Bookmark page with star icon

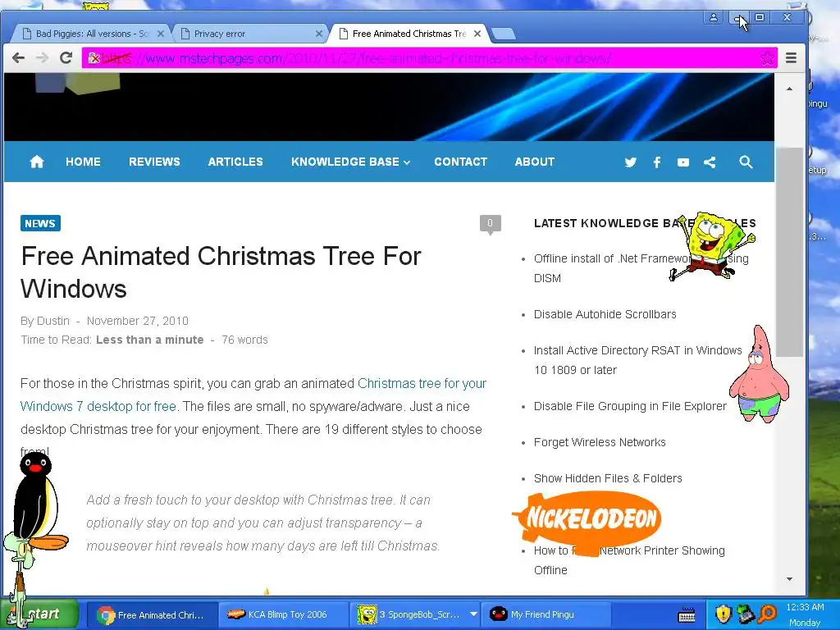767,58
